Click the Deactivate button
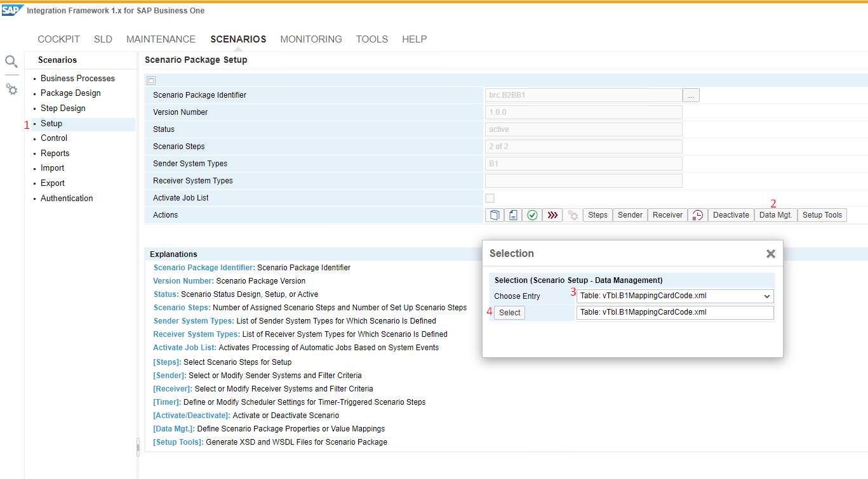 point(731,215)
